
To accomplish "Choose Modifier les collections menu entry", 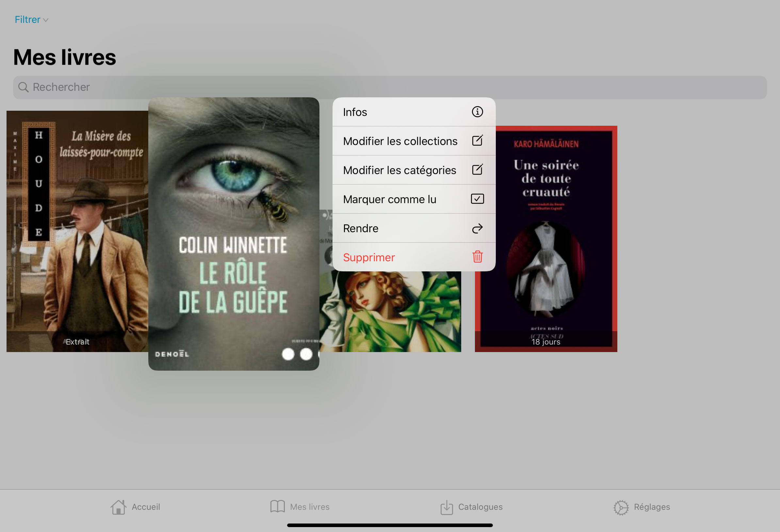I will [400, 141].
